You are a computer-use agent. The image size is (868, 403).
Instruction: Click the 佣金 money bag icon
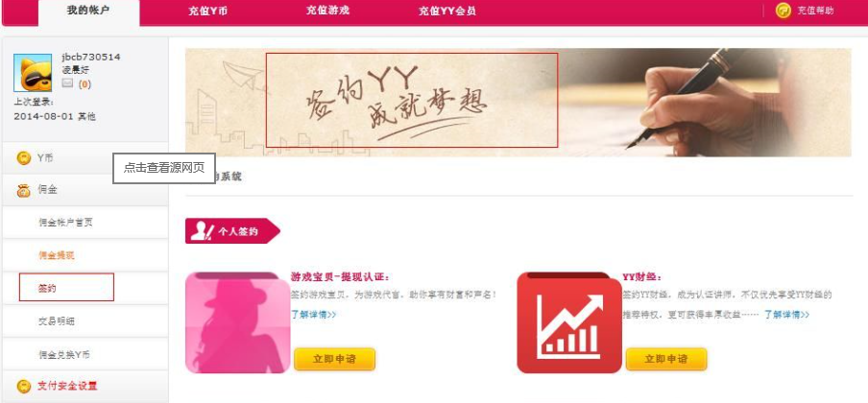tap(24, 190)
